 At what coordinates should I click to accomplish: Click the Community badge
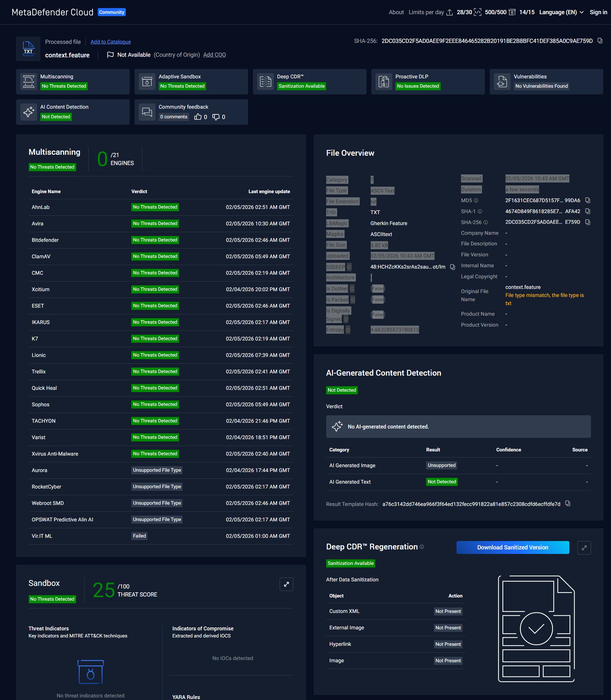click(112, 12)
